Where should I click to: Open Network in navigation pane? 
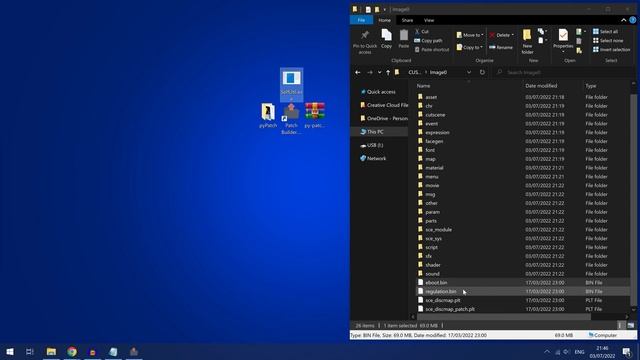pos(376,158)
